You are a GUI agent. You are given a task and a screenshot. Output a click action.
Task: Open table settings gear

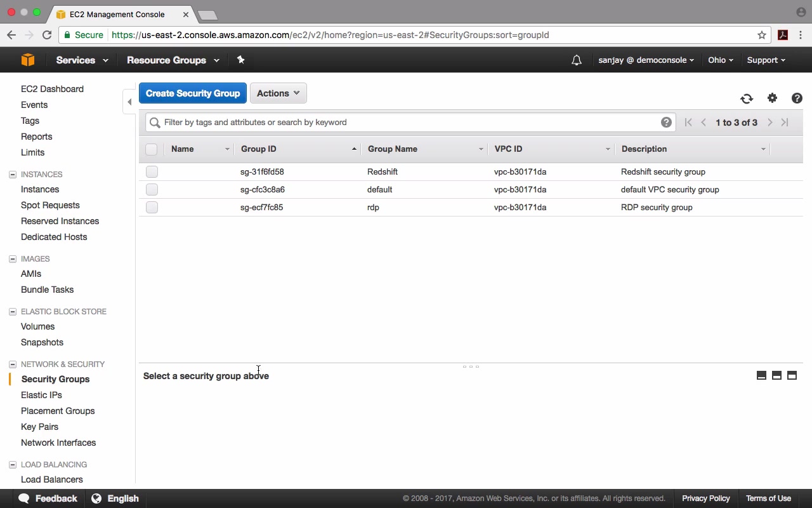tap(772, 98)
